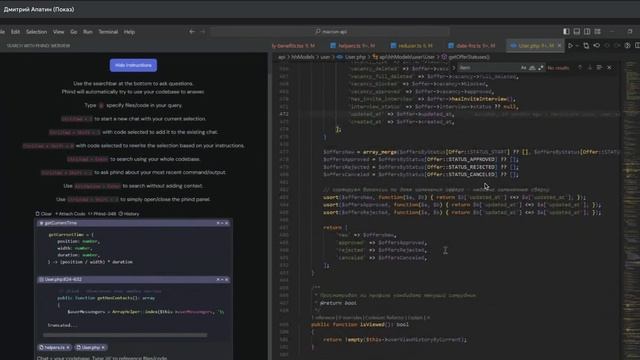This screenshot has height=360, width=640.
Task: Toggle Match Case (Aa) in find box
Action: tap(524, 68)
